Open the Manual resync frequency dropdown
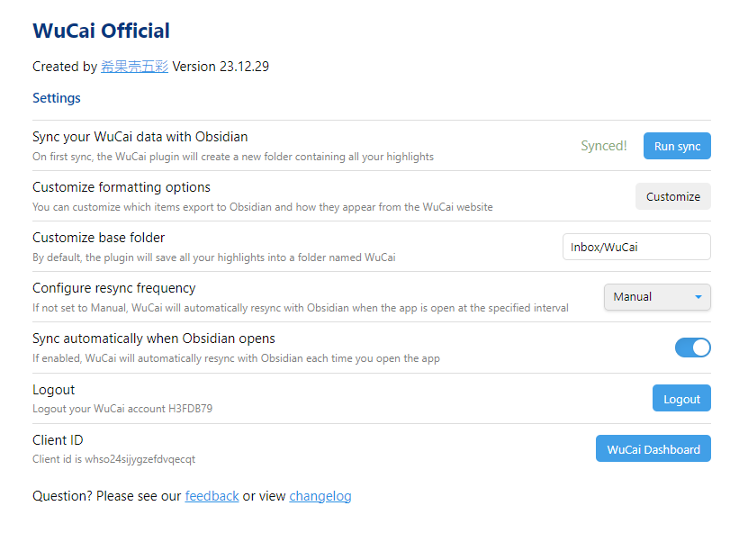The width and height of the screenshot is (739, 560). point(657,297)
